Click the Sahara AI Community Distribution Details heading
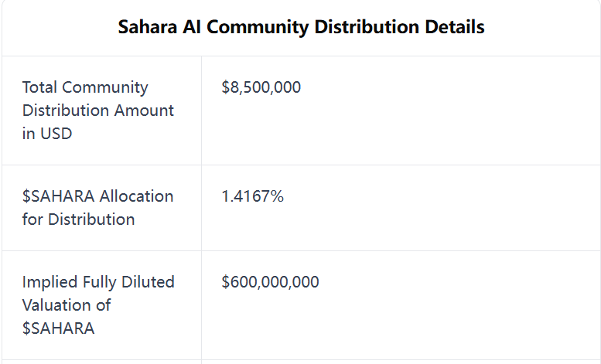Screen dimensions: 601x364 coord(301,27)
